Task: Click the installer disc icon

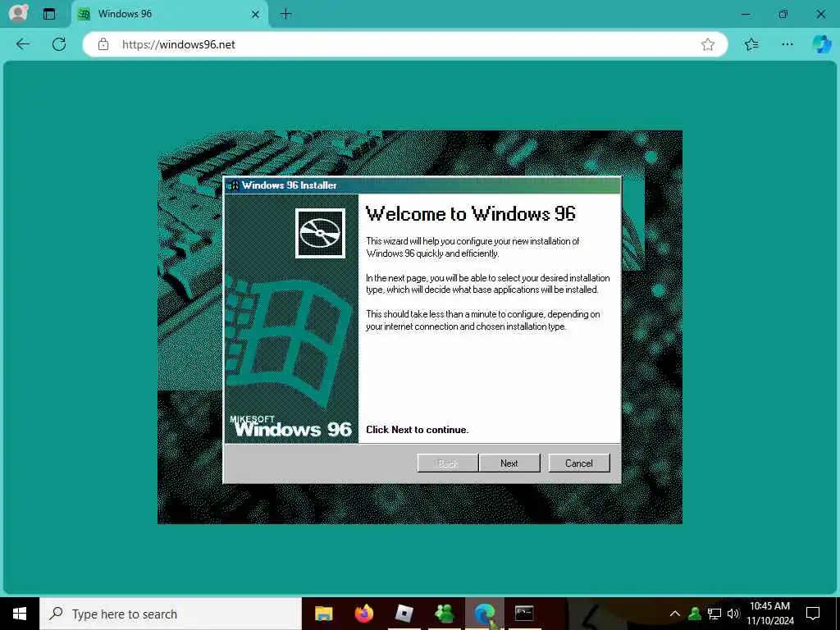Action: pyautogui.click(x=321, y=233)
